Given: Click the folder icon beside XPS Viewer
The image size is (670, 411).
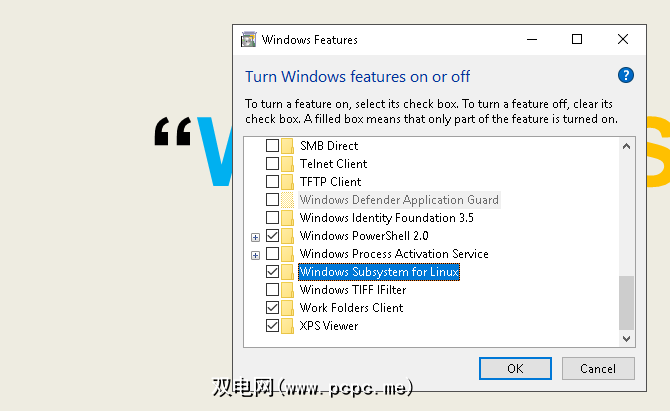Looking at the screenshot, I should point(288,326).
